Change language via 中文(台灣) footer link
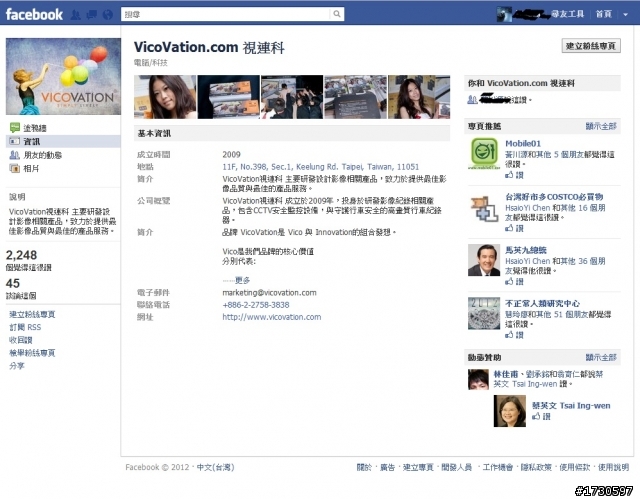This screenshot has height=499, width=640. pyautogui.click(x=216, y=467)
